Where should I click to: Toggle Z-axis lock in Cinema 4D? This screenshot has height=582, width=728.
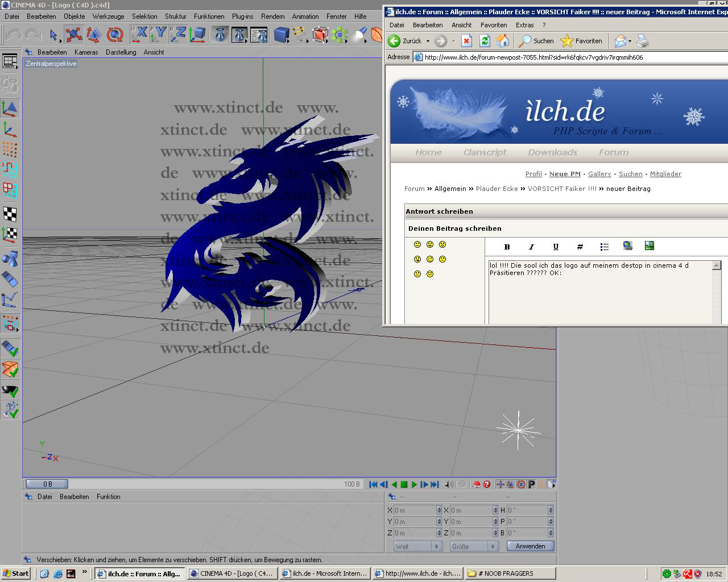click(x=178, y=35)
